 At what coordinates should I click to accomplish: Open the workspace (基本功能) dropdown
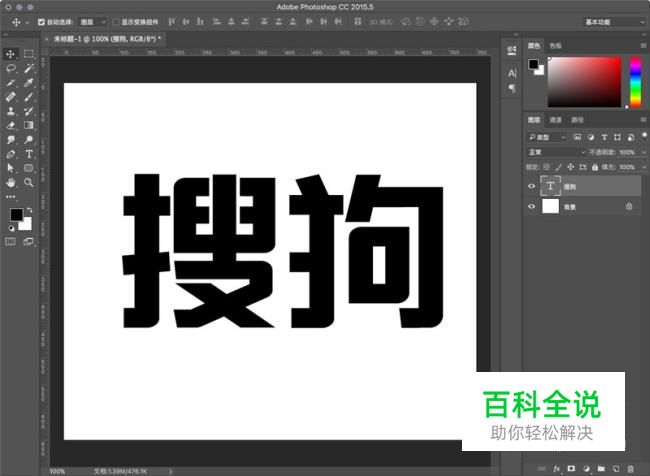[615, 22]
